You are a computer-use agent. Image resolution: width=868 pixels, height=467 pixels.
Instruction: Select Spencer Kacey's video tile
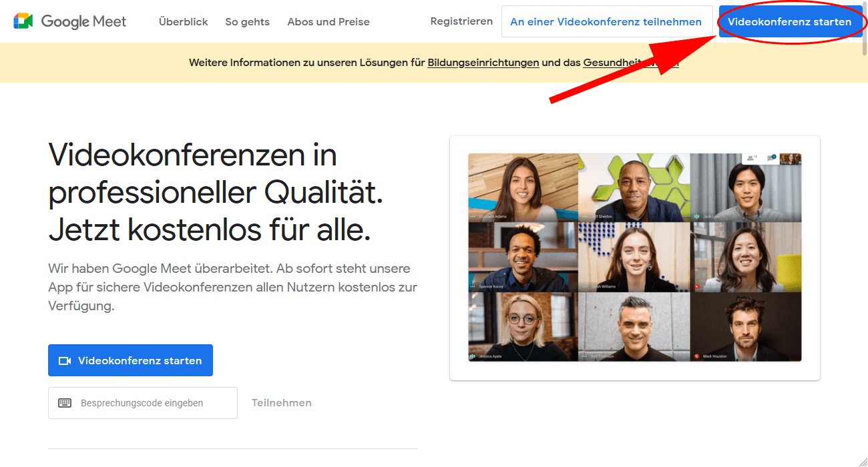pyautogui.click(x=523, y=257)
